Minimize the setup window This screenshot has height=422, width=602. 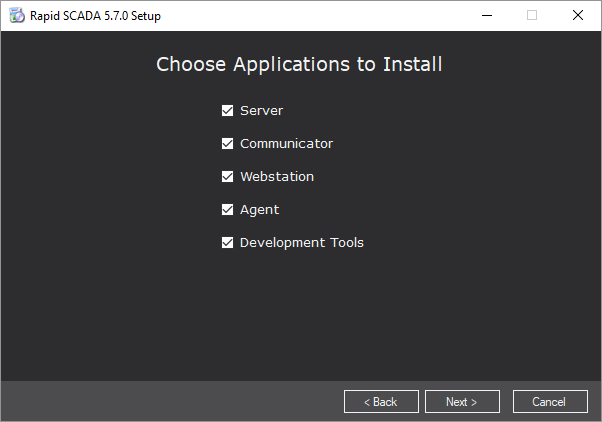click(x=487, y=15)
